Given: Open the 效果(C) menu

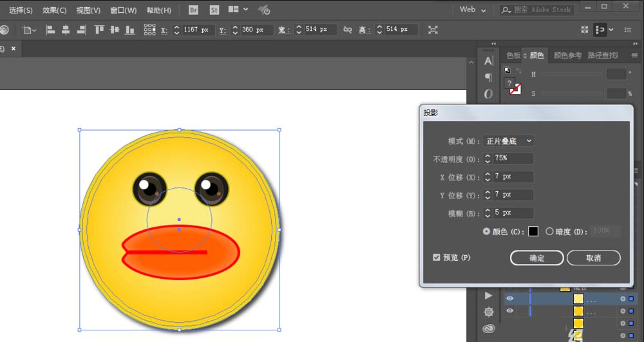Looking at the screenshot, I should click(x=54, y=10).
